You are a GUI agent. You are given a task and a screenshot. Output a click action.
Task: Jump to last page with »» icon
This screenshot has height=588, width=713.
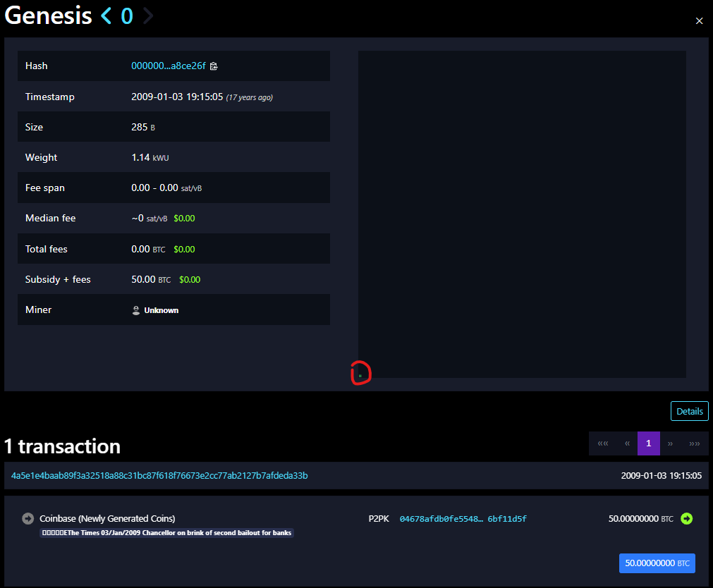(695, 443)
